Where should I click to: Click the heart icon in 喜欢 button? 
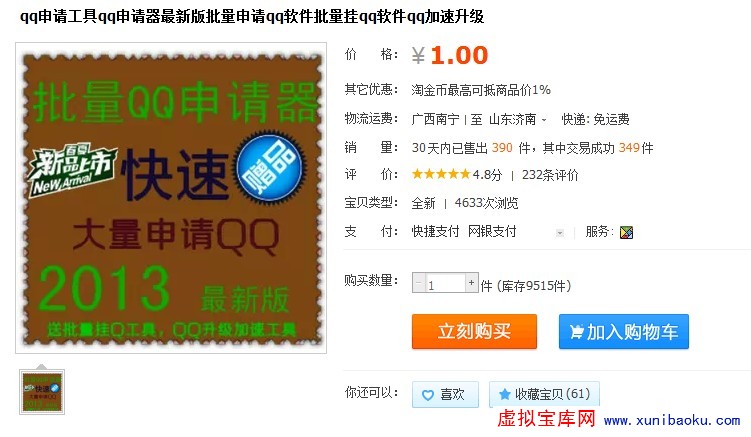(x=428, y=395)
